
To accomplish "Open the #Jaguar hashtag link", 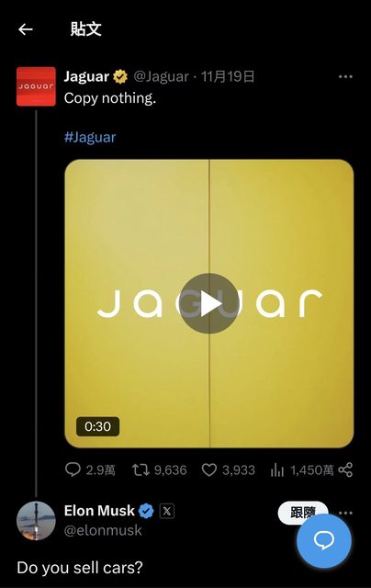I will [x=90, y=137].
